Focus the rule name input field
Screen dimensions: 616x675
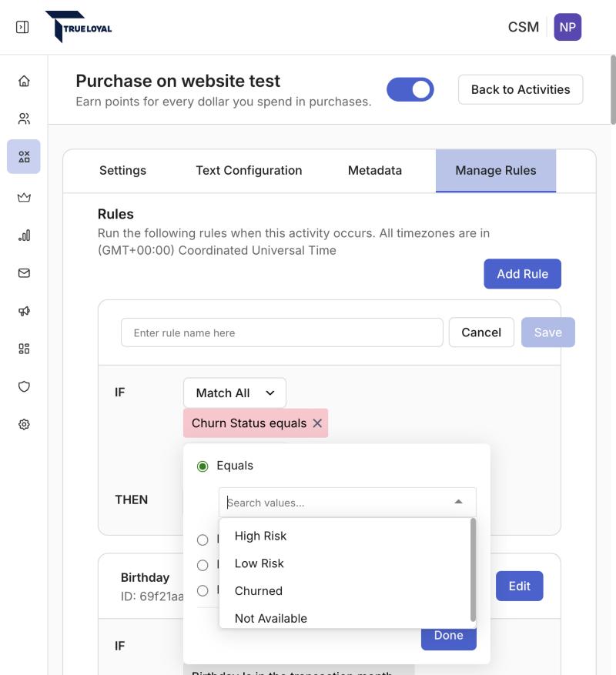pos(282,332)
